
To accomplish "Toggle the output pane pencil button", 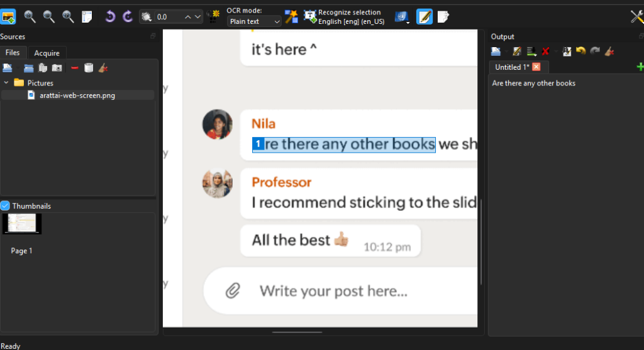I will [425, 17].
